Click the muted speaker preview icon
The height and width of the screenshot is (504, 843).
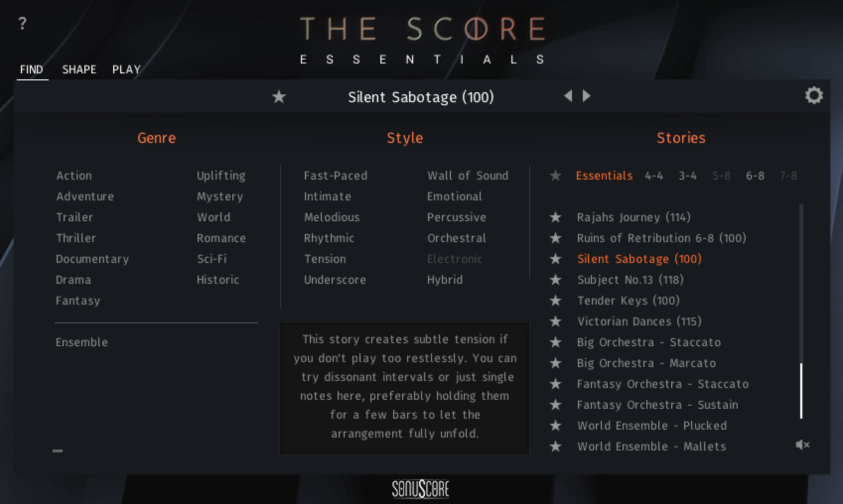tap(802, 445)
